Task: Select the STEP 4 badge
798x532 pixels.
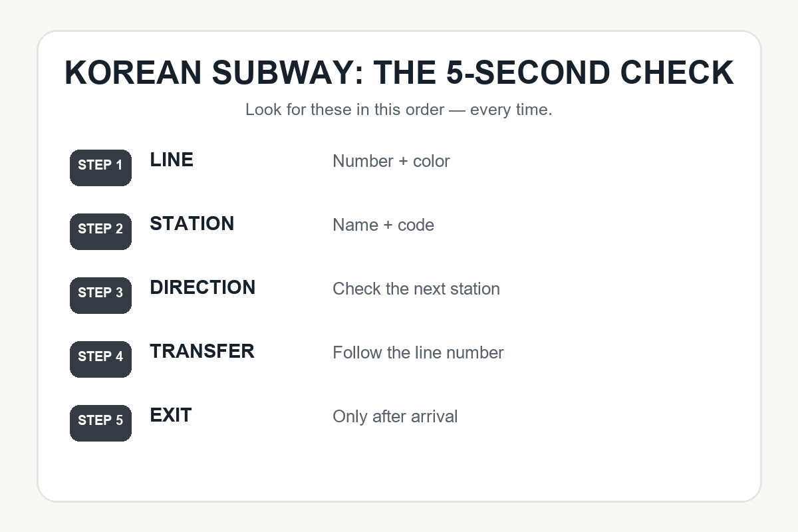Action: click(100, 359)
